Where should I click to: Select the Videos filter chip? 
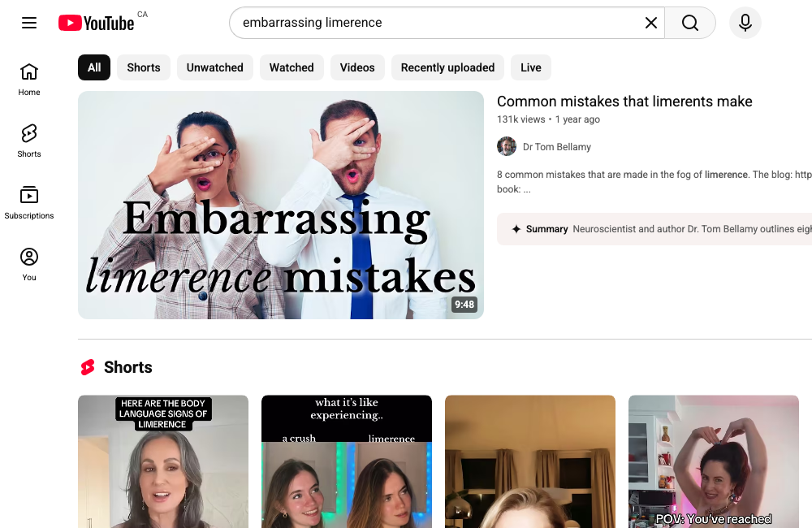point(357,67)
